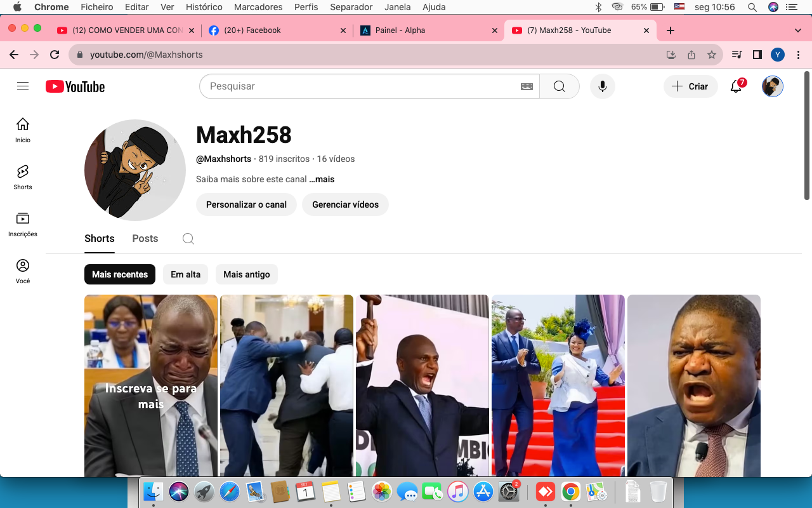Start voice search with the microphone

pyautogui.click(x=603, y=86)
